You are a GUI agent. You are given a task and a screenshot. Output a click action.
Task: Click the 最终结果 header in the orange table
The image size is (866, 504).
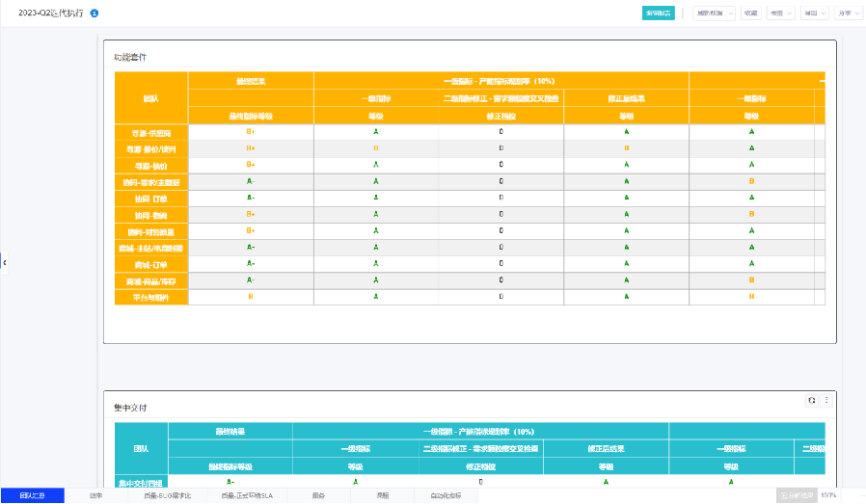(x=251, y=81)
